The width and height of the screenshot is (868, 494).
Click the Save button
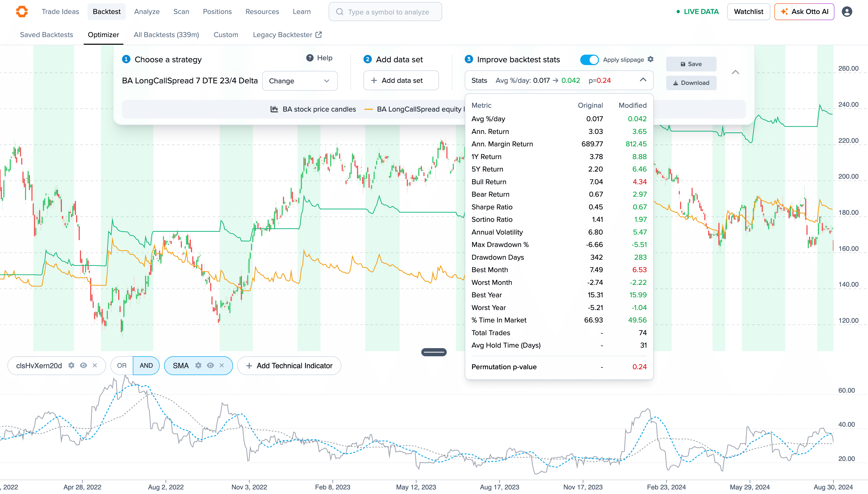pos(691,64)
